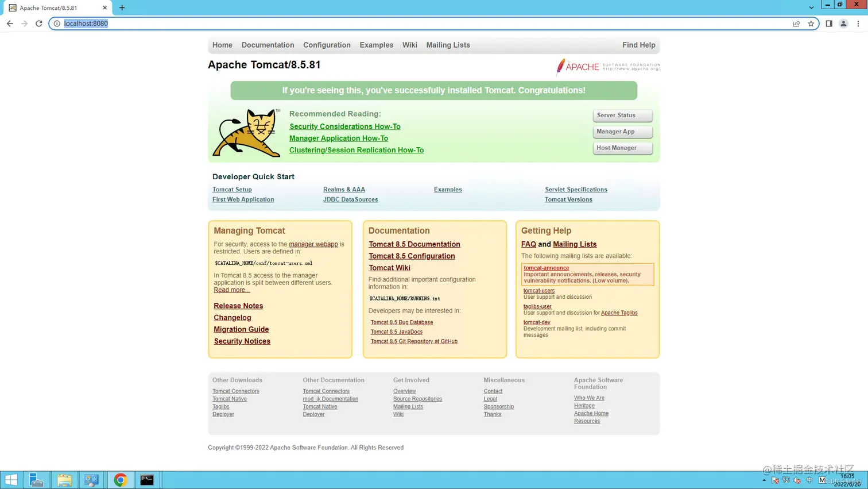Open the Configuration nav item
The width and height of the screenshot is (868, 489).
tap(327, 45)
